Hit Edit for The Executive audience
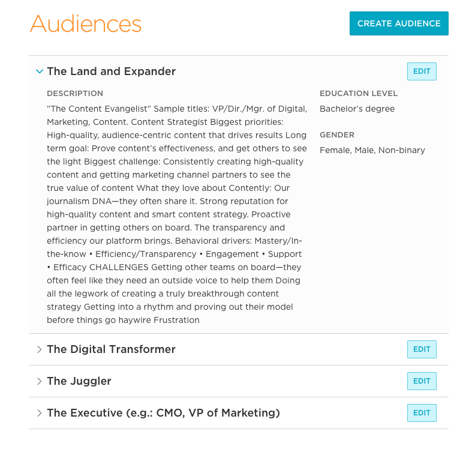This screenshot has height=476, width=463. [x=422, y=413]
